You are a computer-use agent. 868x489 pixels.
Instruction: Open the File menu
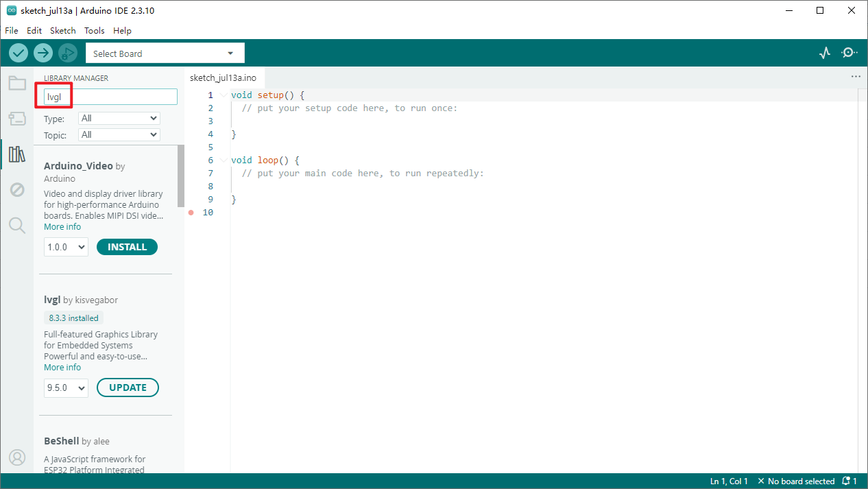(12, 31)
